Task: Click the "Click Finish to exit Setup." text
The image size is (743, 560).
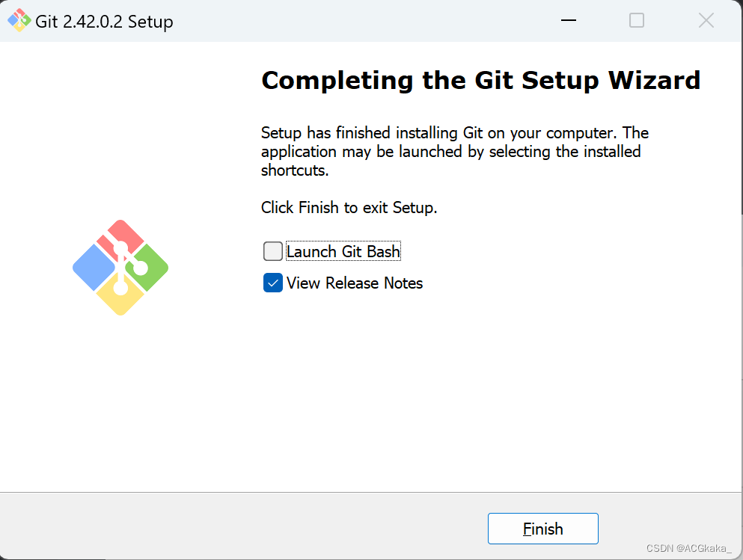Action: (349, 208)
